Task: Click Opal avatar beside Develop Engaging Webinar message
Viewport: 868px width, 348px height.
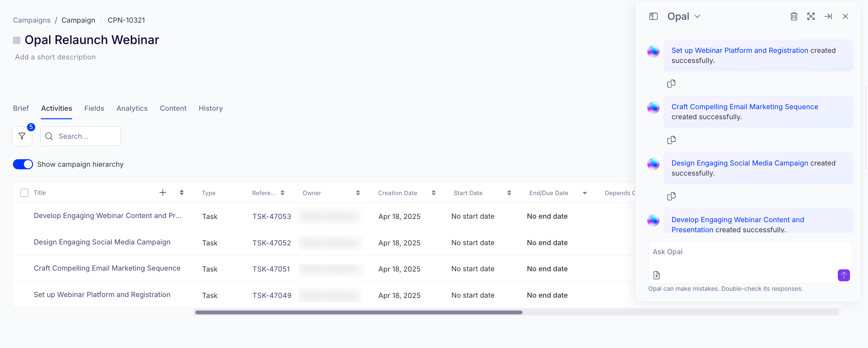Action: click(653, 221)
